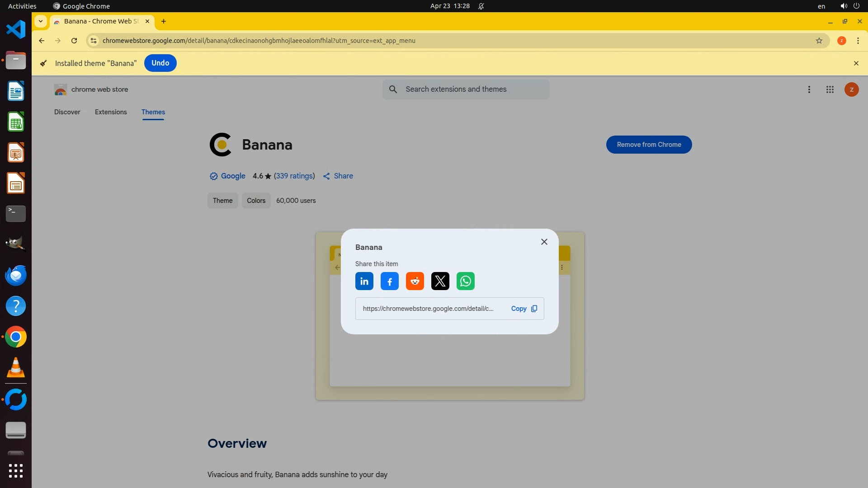This screenshot has width=868, height=488.
Task: Open Chrome's three-dot menu
Action: 858,41
